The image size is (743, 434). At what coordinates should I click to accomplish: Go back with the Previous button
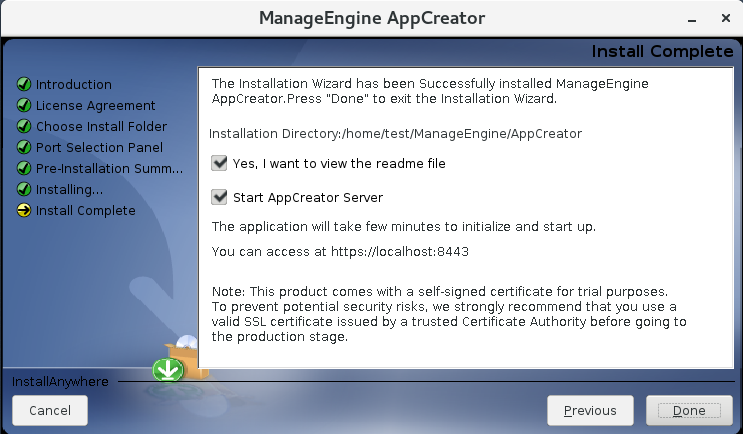coord(589,410)
